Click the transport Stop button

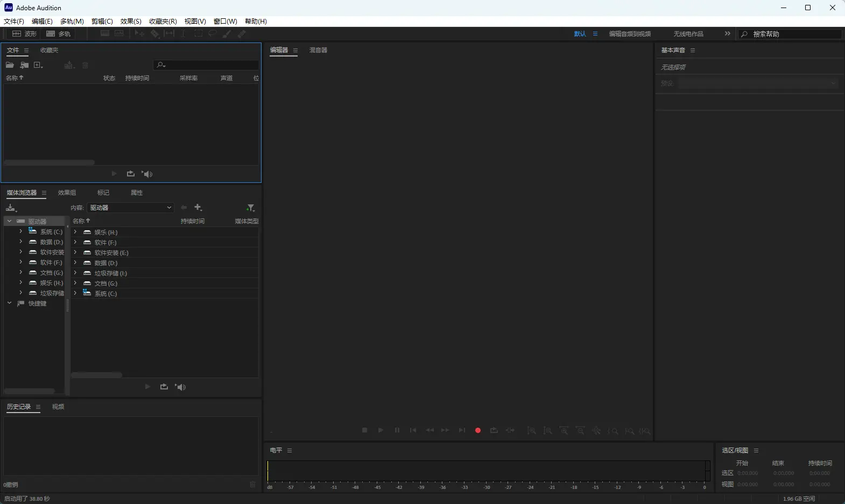pyautogui.click(x=364, y=430)
